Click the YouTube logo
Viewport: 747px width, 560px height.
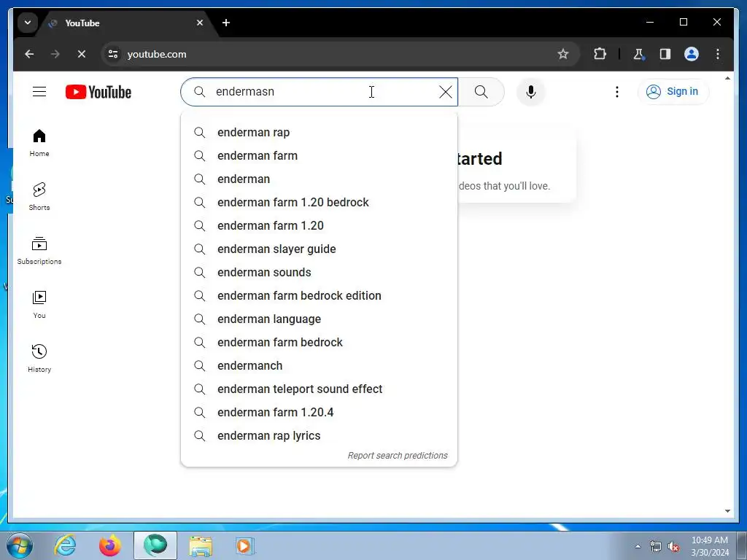click(x=98, y=92)
